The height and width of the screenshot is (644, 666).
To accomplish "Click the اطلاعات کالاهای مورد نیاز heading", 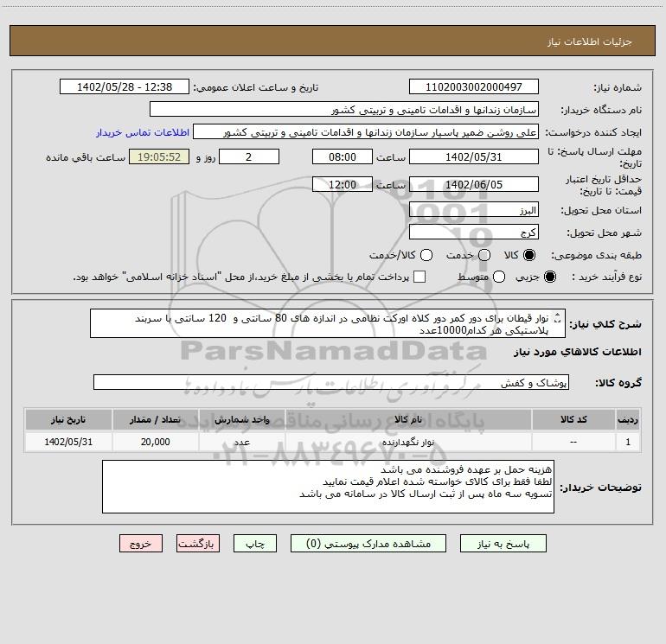I will [578, 352].
